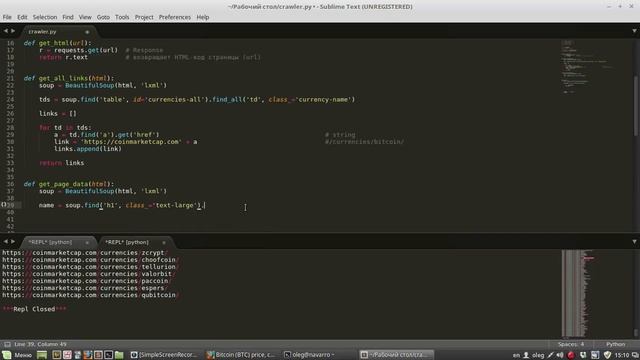Open the Goto menu

click(x=103, y=17)
